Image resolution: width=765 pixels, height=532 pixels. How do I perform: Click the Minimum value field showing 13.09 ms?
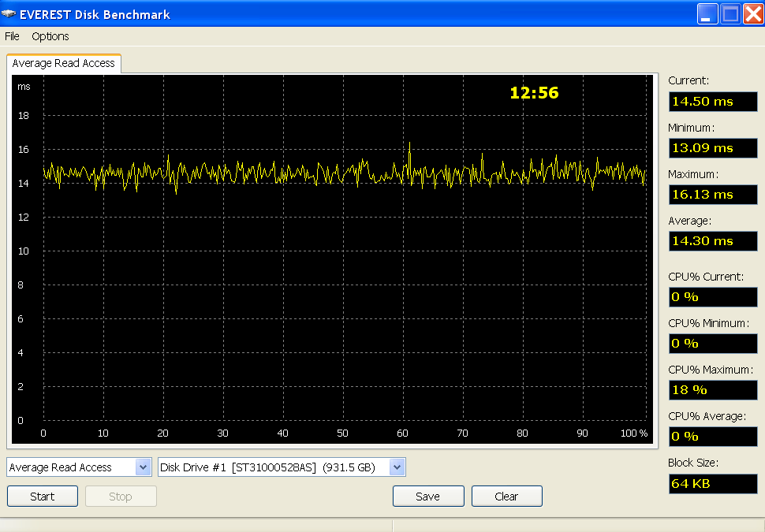click(712, 148)
